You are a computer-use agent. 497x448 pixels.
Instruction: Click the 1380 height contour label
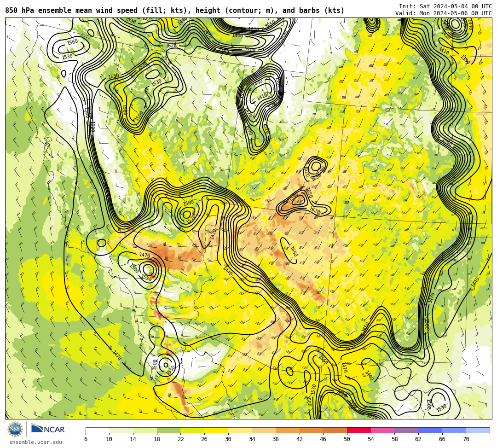pos(465,59)
